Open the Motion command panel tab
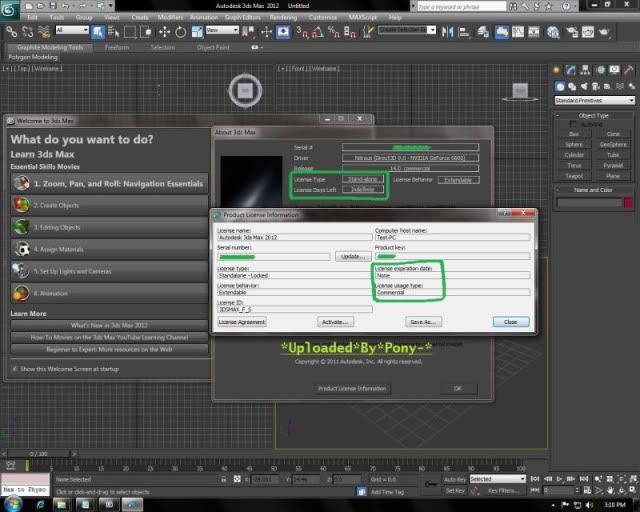640x512 pixels. [600, 70]
